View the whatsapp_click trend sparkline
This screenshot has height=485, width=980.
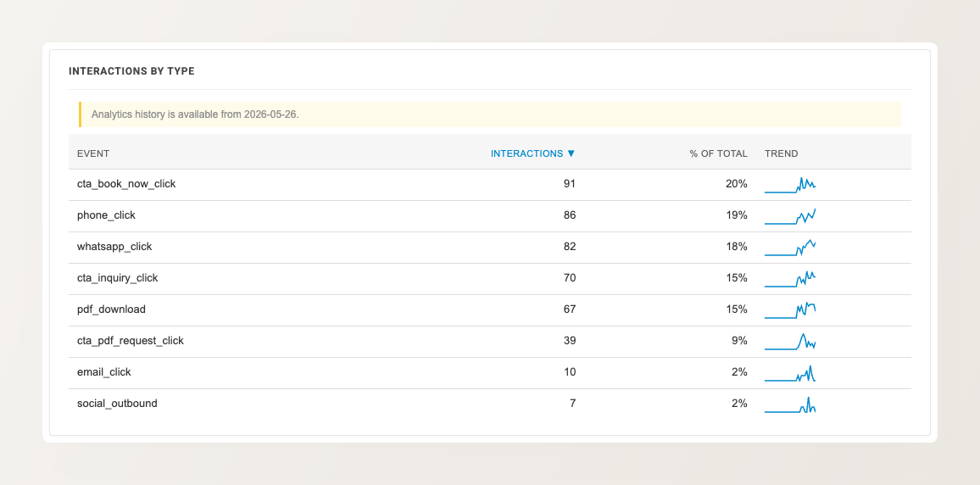[790, 248]
